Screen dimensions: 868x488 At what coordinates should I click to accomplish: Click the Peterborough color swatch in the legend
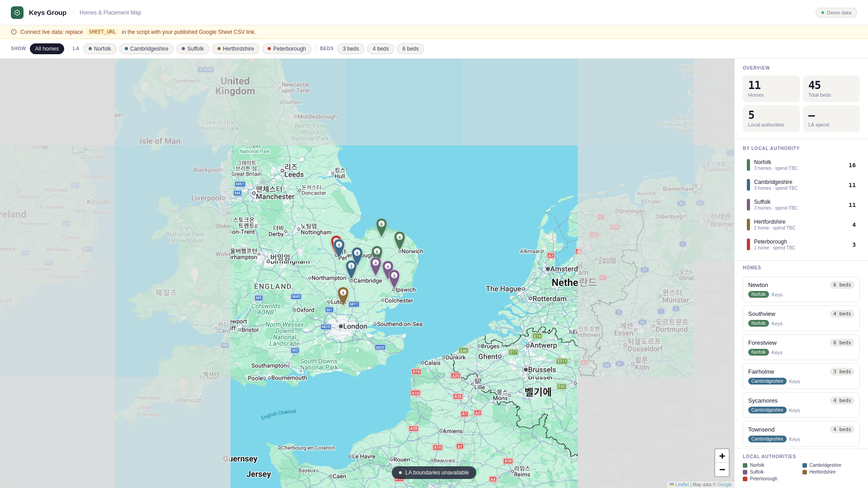745,479
